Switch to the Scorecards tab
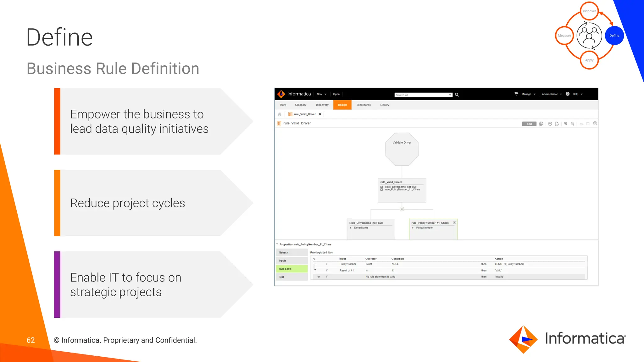 [x=364, y=105]
